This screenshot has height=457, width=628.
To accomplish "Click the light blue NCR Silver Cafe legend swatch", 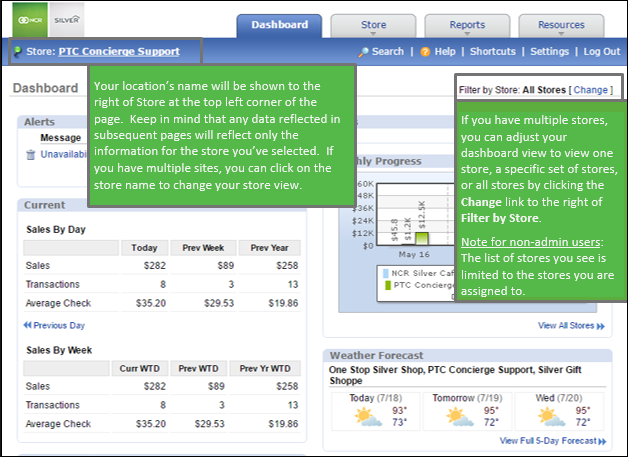I will point(386,273).
